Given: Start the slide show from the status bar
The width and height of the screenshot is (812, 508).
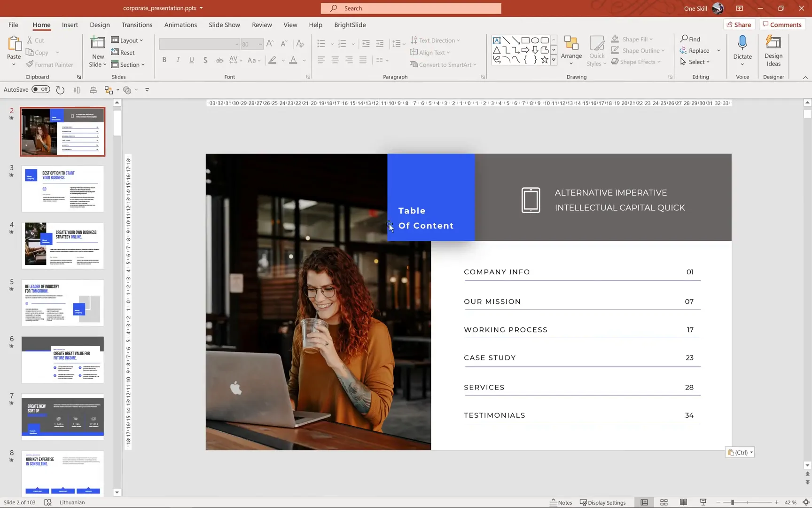Looking at the screenshot, I should click(703, 502).
